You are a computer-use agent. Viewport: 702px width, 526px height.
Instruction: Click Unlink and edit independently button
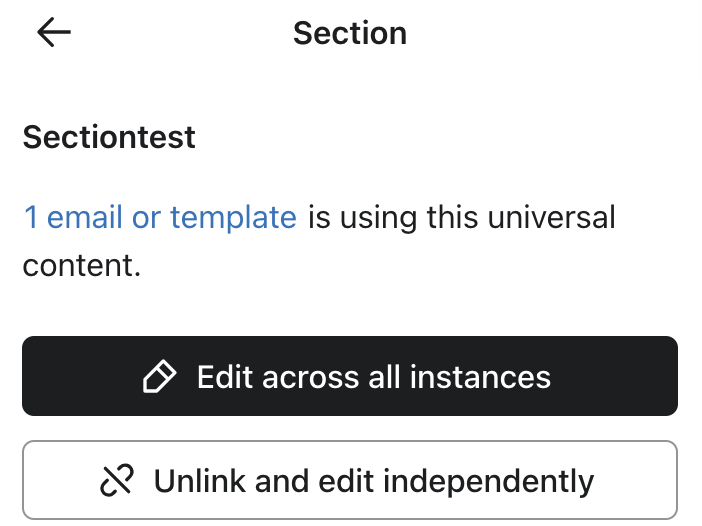[x=350, y=481]
